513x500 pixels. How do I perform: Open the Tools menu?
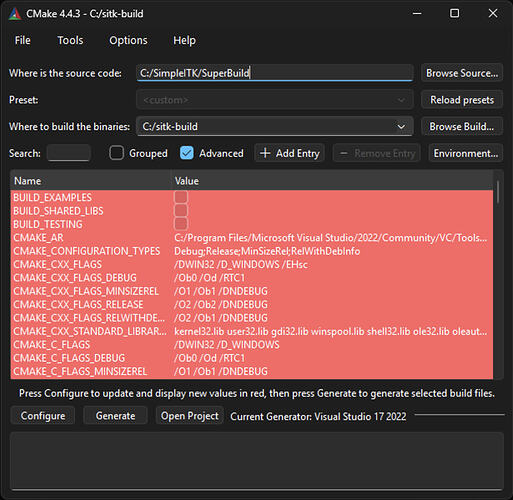click(70, 40)
